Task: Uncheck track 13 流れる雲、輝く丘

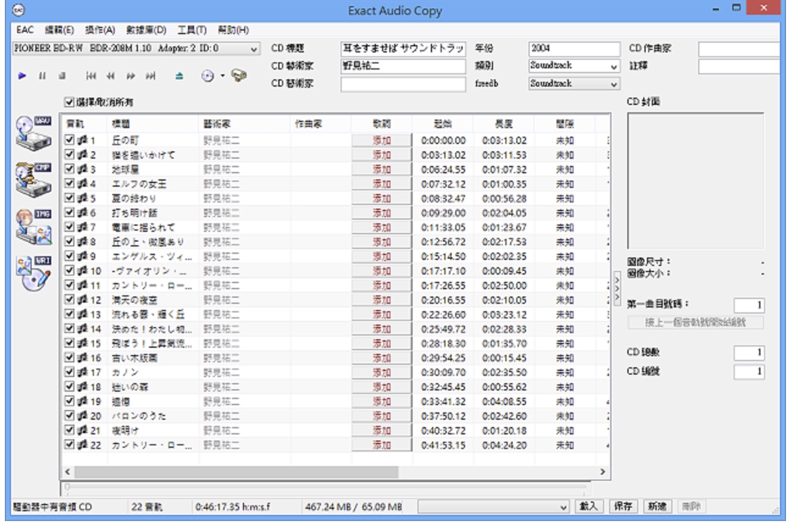Action: 70,314
